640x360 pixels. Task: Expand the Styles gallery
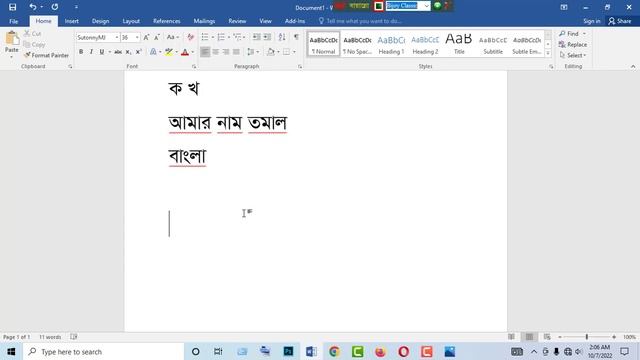point(548,53)
